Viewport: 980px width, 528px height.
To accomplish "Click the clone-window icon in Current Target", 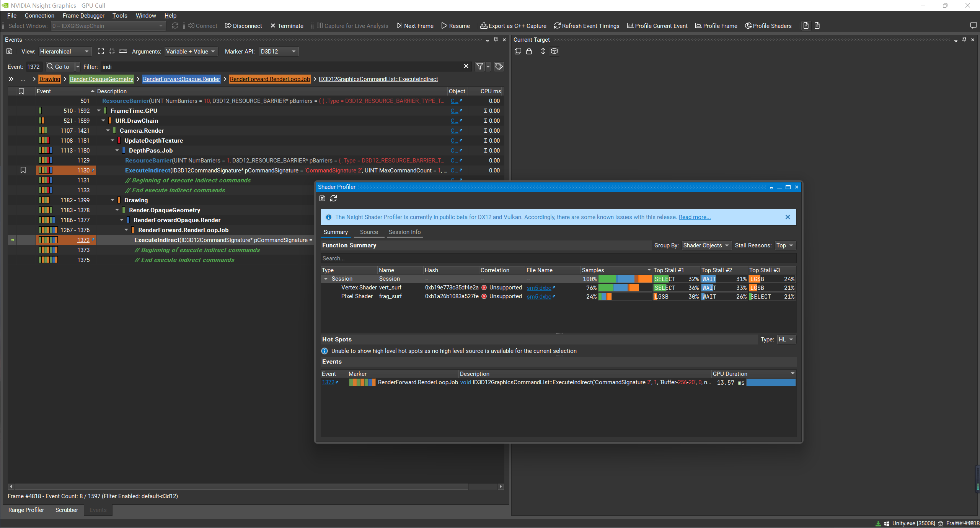I will pyautogui.click(x=518, y=51).
